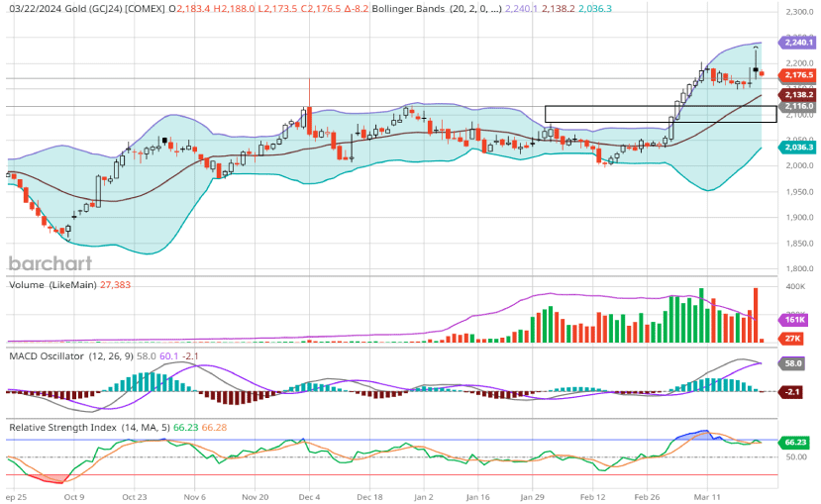Viewport: 821px width, 504px height.
Task: Open the Relative Strength Index label
Action: pyautogui.click(x=63, y=427)
